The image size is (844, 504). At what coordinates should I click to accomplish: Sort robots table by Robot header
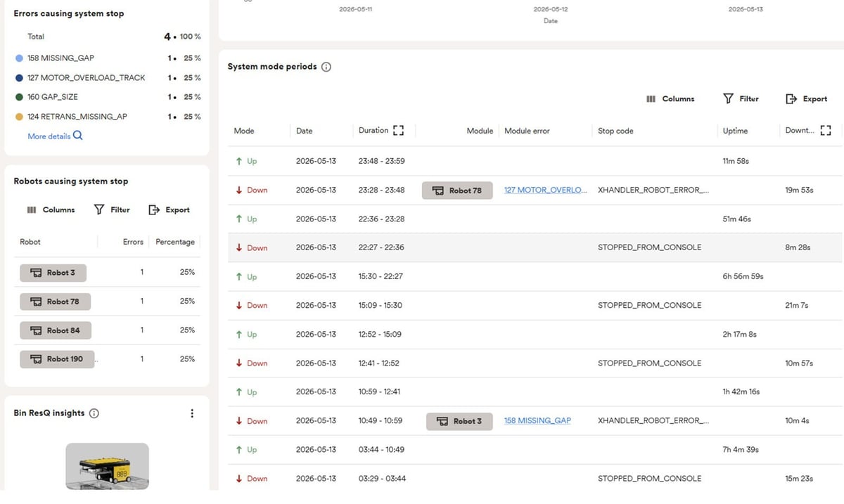pyautogui.click(x=30, y=242)
